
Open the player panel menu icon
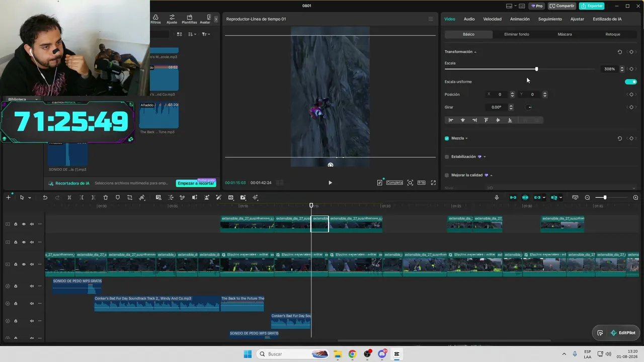click(431, 19)
